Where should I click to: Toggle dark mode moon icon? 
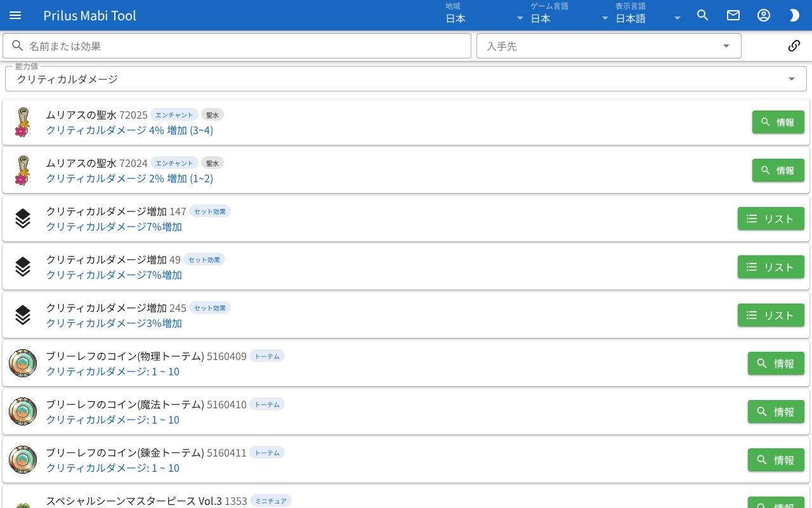pos(794,15)
